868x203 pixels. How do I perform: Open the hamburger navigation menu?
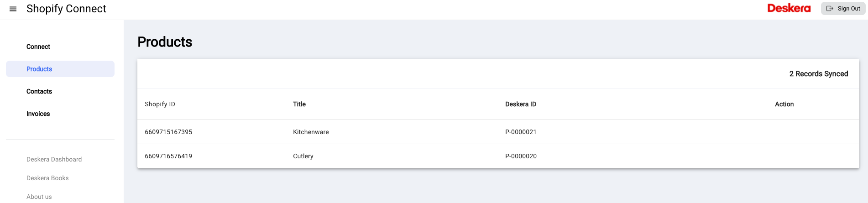pos(13,9)
